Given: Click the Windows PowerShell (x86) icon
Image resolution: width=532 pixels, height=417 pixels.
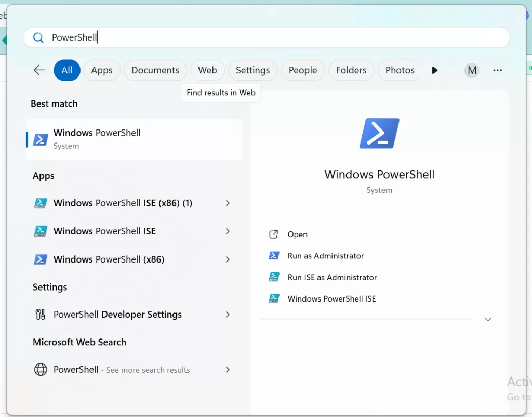Looking at the screenshot, I should coord(41,259).
